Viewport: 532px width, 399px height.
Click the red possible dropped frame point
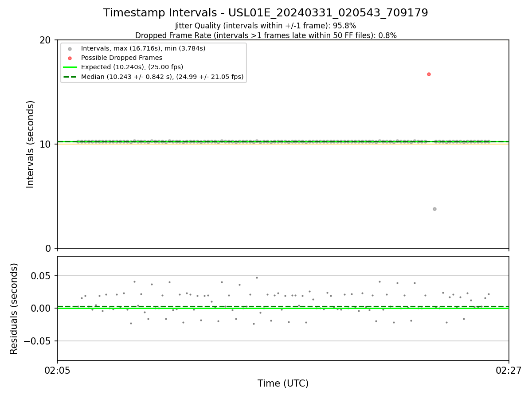[429, 74]
